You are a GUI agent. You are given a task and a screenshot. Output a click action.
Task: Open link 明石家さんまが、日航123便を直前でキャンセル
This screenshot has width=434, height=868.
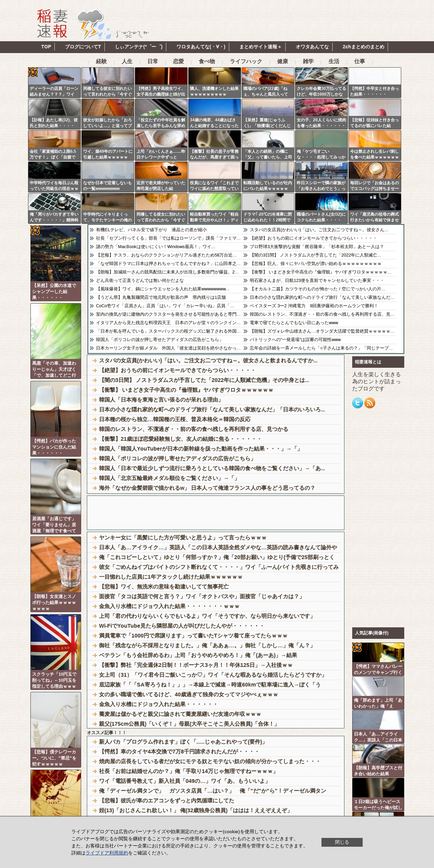[x=316, y=280]
